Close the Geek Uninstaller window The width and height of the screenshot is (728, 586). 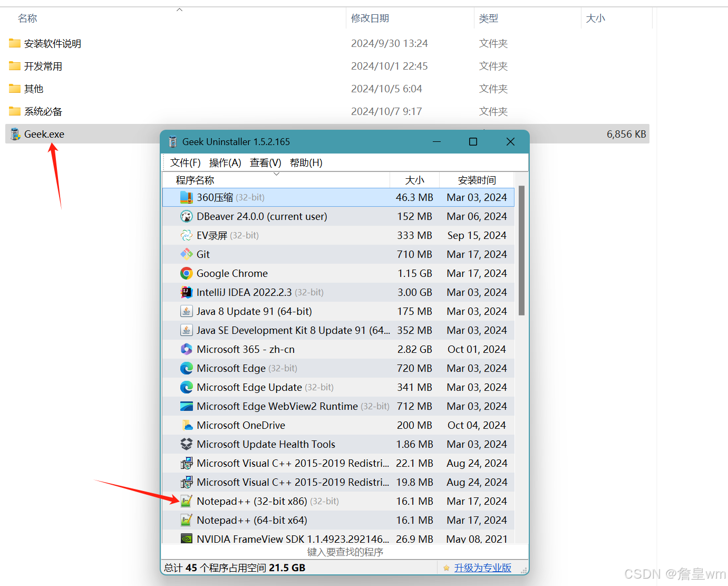click(x=510, y=142)
